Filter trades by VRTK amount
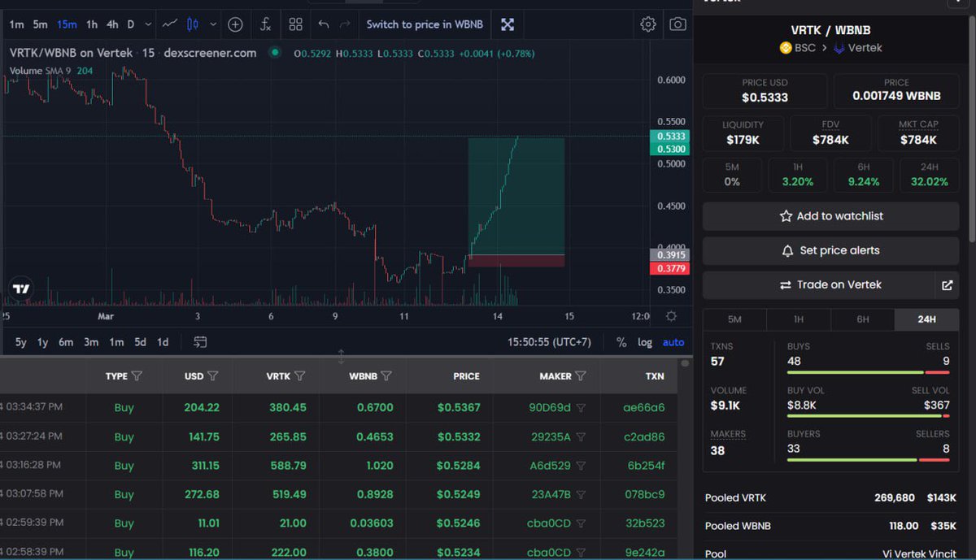 coord(299,376)
